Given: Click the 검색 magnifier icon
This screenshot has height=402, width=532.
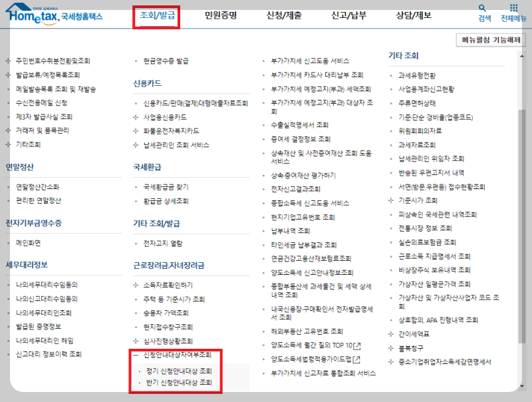Looking at the screenshot, I should tap(481, 8).
